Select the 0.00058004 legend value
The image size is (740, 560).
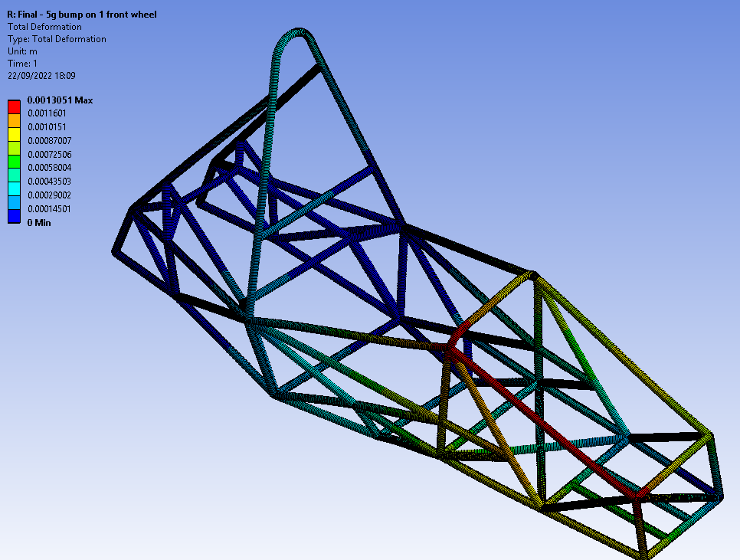50,168
